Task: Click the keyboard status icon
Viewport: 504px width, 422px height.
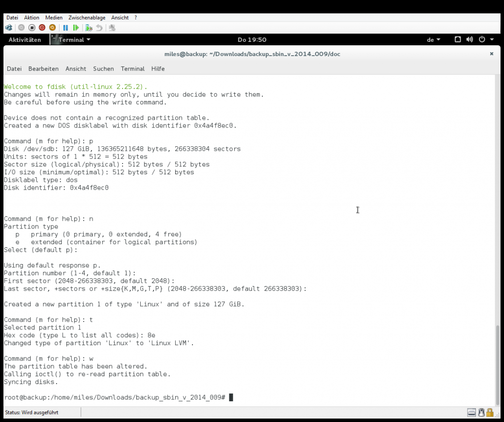Action: [x=472, y=412]
